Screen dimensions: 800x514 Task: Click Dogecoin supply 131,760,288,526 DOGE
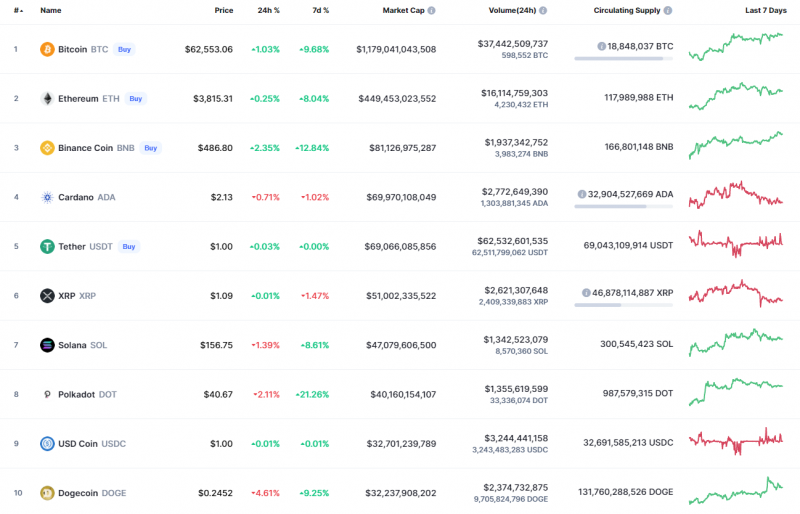(626, 492)
